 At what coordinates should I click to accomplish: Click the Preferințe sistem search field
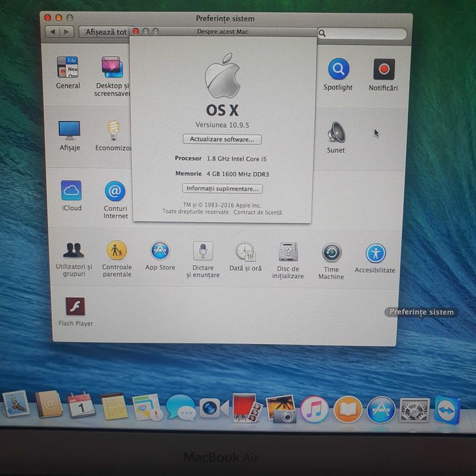click(x=362, y=33)
